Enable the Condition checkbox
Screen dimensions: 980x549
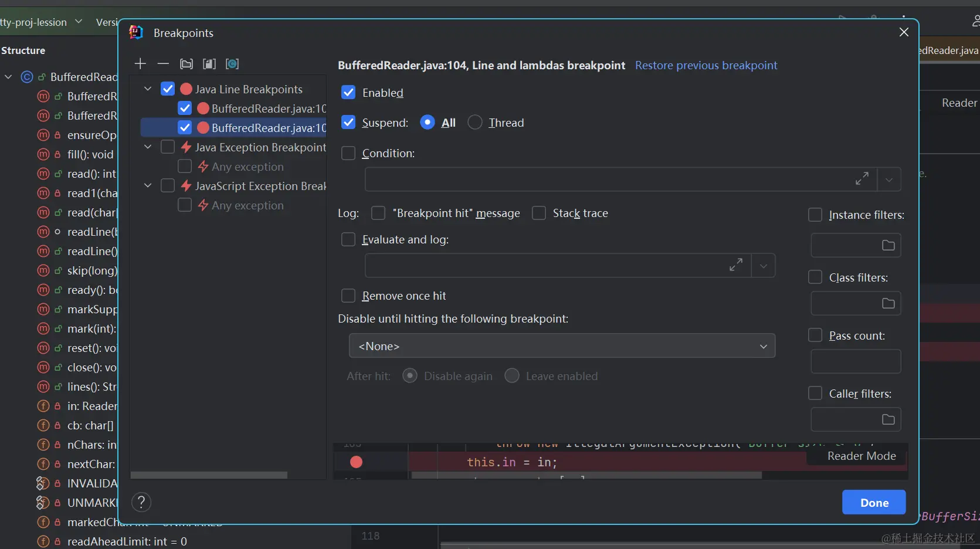pos(348,153)
